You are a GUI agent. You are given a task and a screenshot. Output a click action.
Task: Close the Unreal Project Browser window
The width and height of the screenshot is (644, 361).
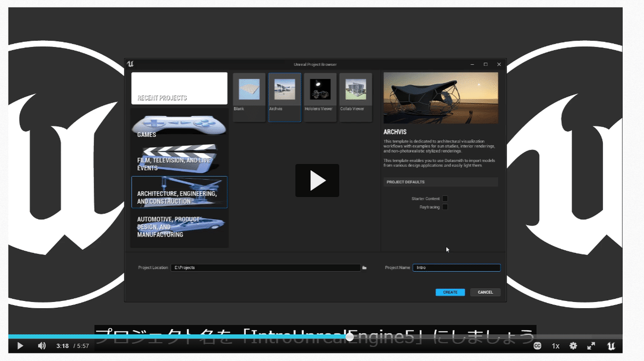499,64
